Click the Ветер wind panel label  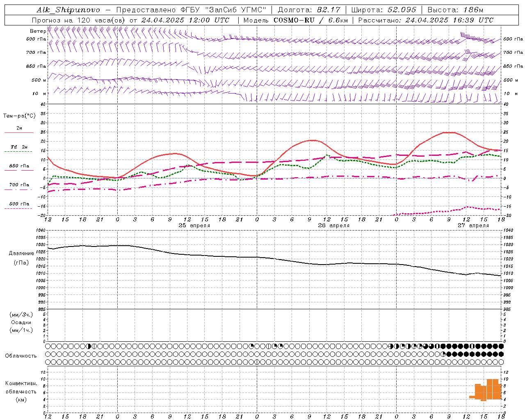tap(38, 31)
